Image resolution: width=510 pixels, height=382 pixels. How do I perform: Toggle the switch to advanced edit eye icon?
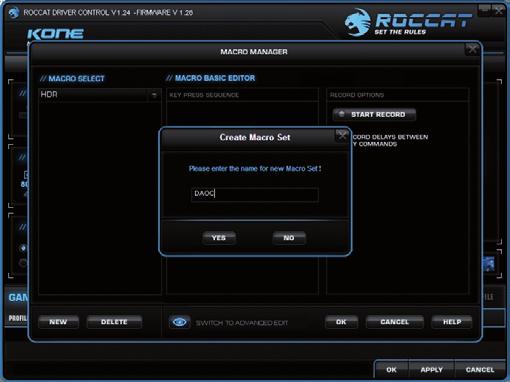tap(179, 322)
